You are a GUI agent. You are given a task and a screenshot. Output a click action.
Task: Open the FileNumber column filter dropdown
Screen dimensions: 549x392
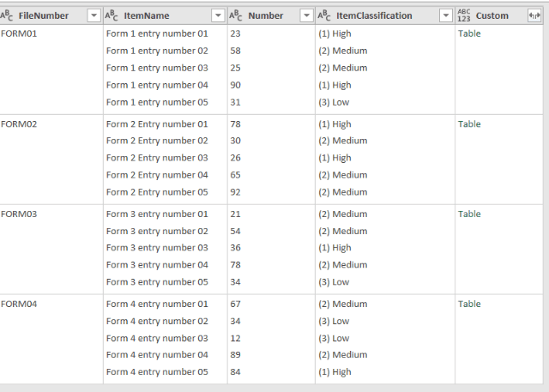(94, 15)
